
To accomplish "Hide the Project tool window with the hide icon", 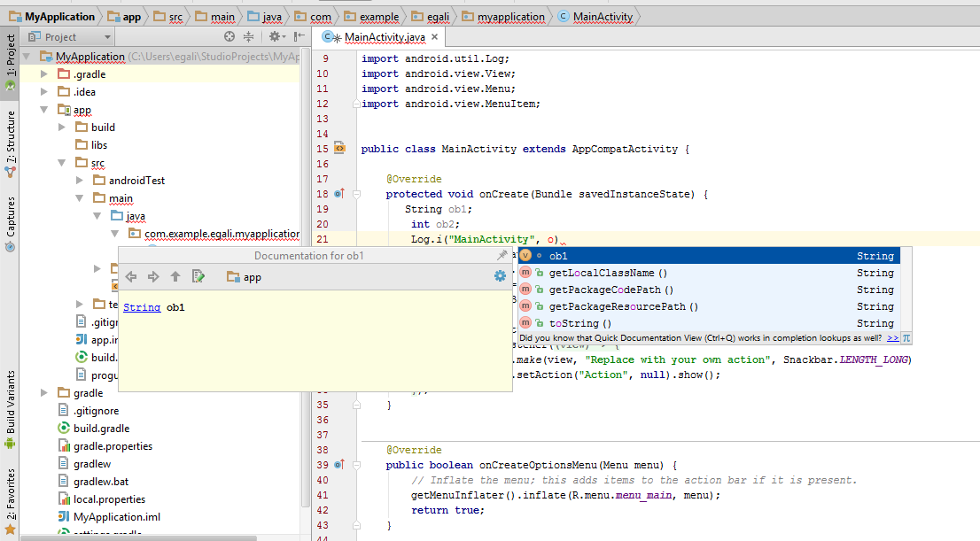I will [x=299, y=37].
